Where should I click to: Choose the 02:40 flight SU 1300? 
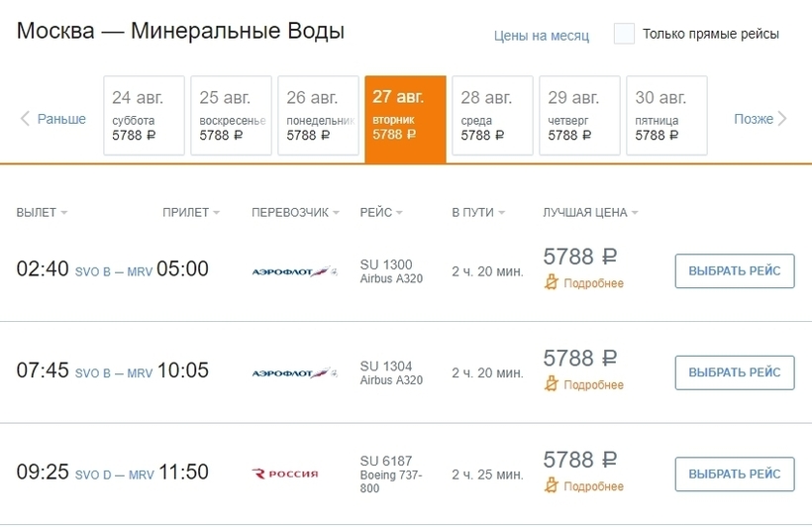pos(735,270)
